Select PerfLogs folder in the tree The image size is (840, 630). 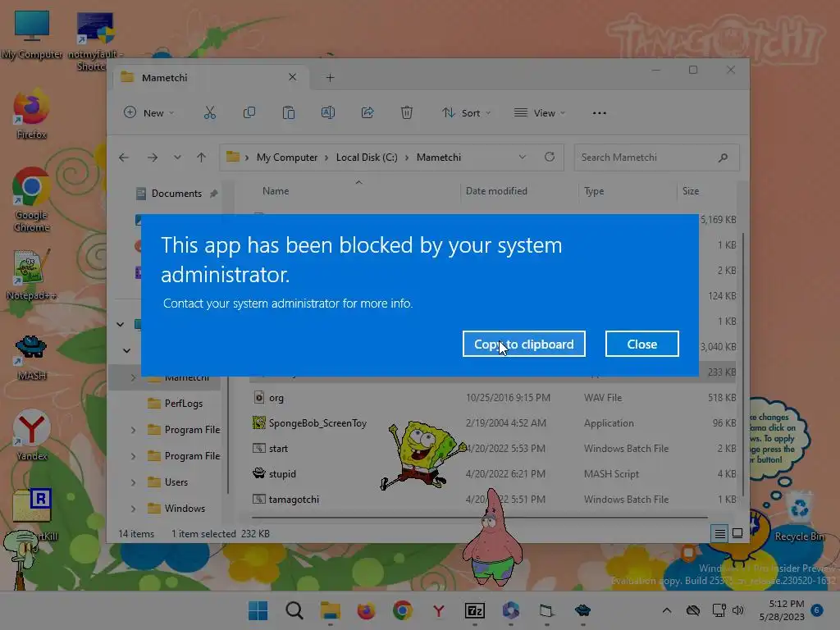(183, 404)
